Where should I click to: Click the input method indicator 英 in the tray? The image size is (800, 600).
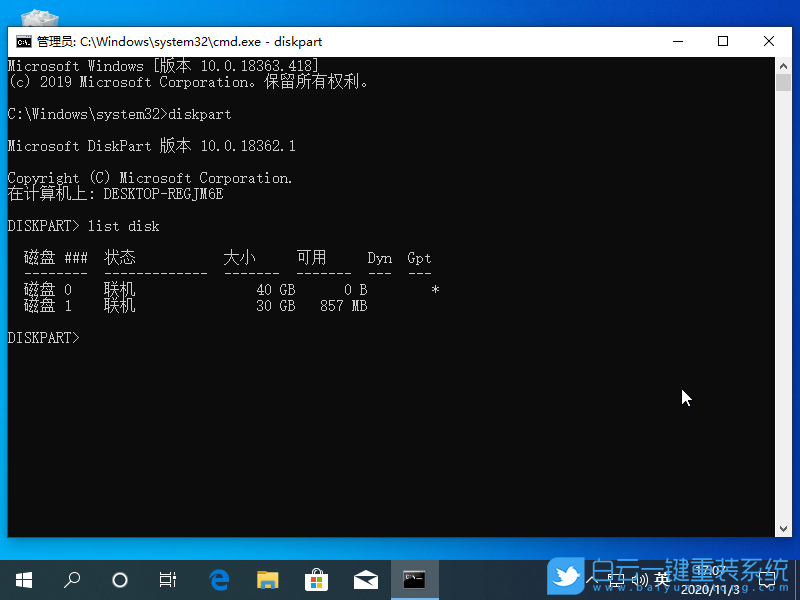[x=662, y=579]
